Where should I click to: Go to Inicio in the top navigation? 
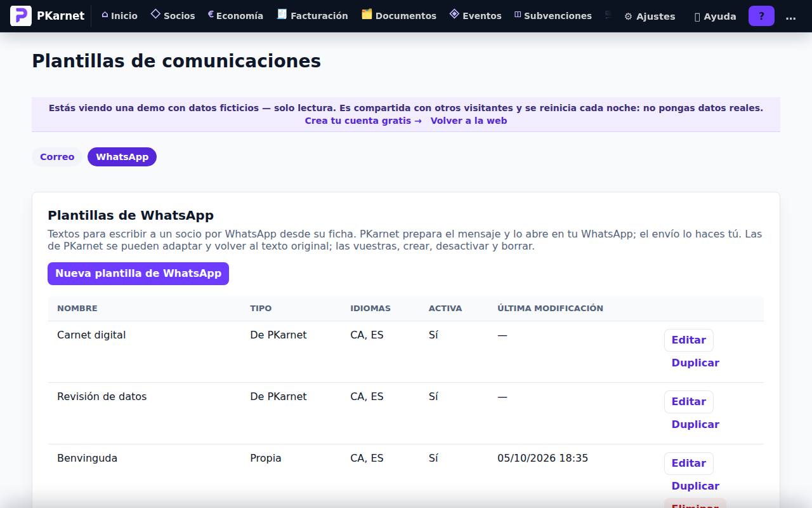tap(119, 16)
